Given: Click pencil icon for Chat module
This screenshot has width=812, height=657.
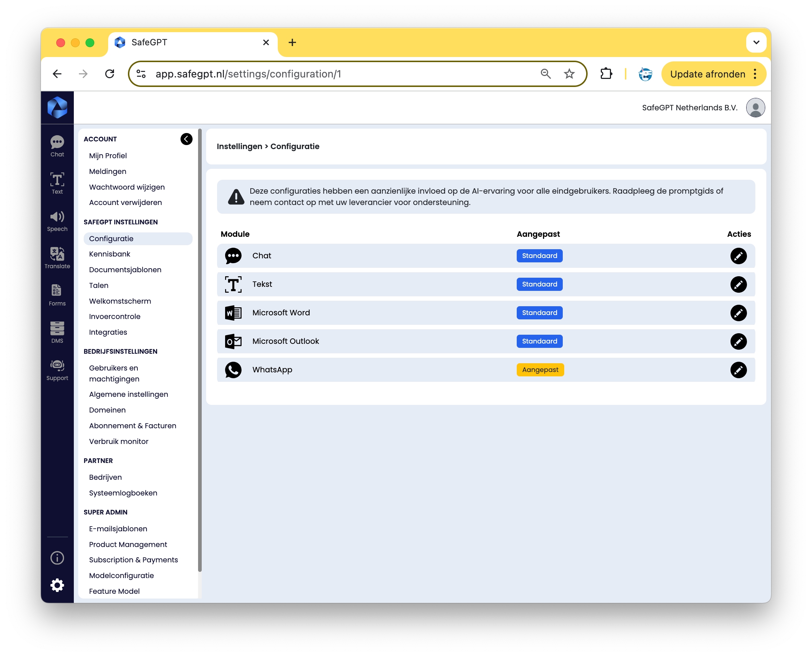Looking at the screenshot, I should coord(738,256).
